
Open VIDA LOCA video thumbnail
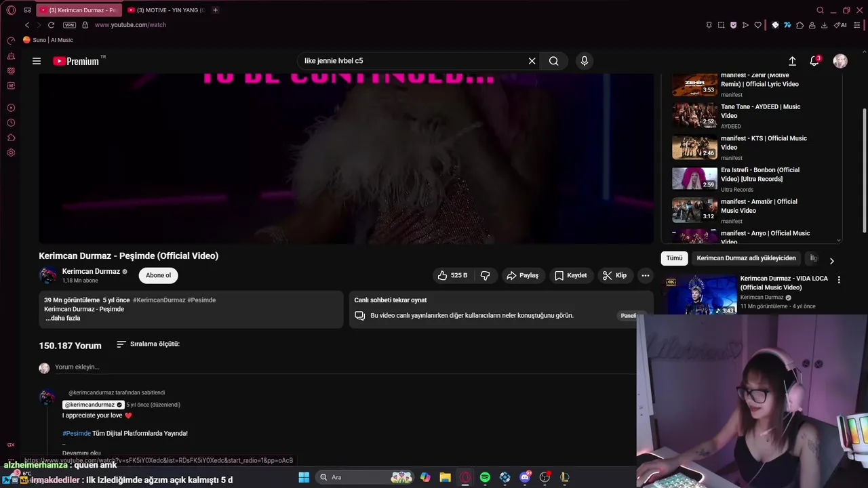pos(700,294)
